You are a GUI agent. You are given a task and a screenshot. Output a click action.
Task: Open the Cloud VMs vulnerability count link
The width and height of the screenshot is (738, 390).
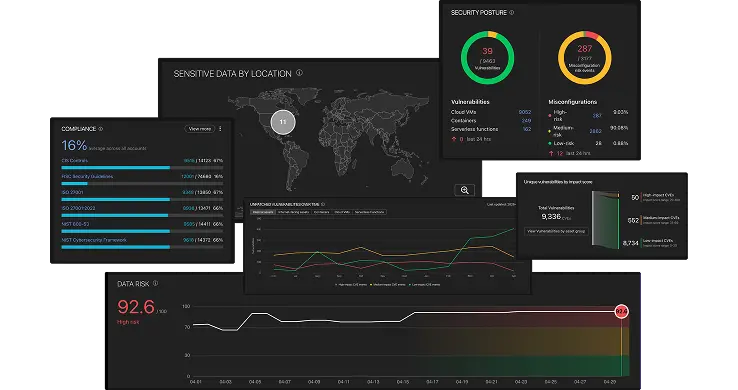524,112
